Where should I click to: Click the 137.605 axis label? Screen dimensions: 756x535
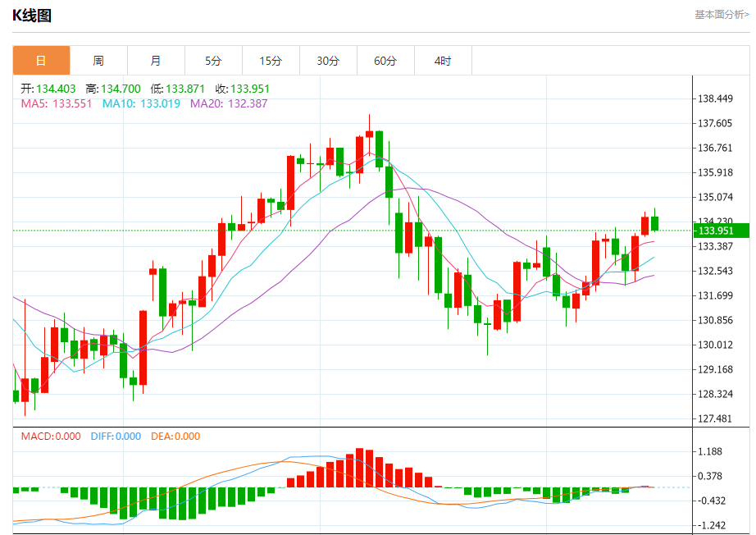click(716, 123)
